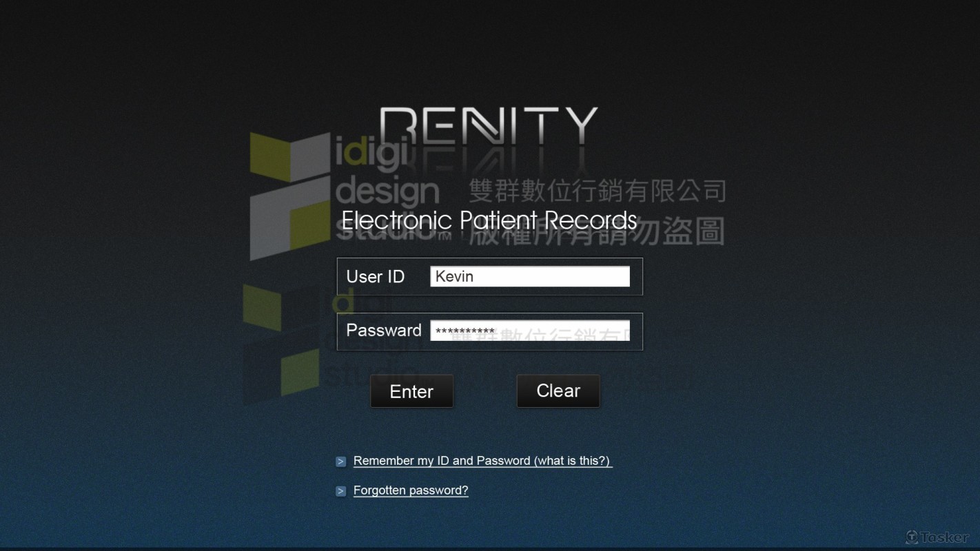Hit the Clear button to reset fields
Image resolution: width=980 pixels, height=551 pixels.
(558, 391)
